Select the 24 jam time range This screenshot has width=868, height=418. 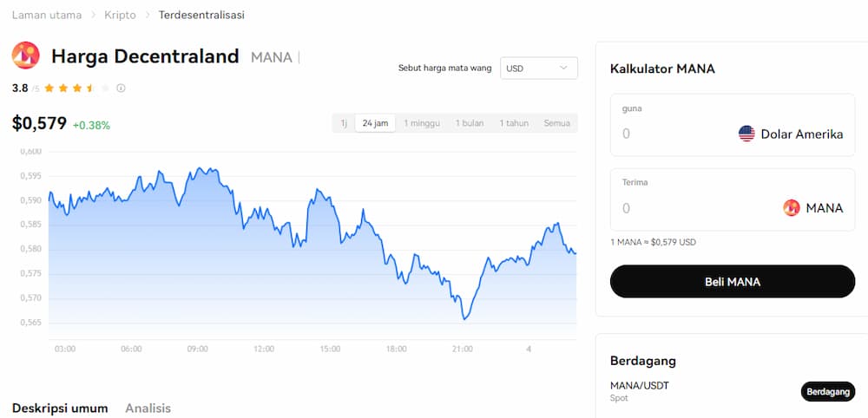[375, 123]
